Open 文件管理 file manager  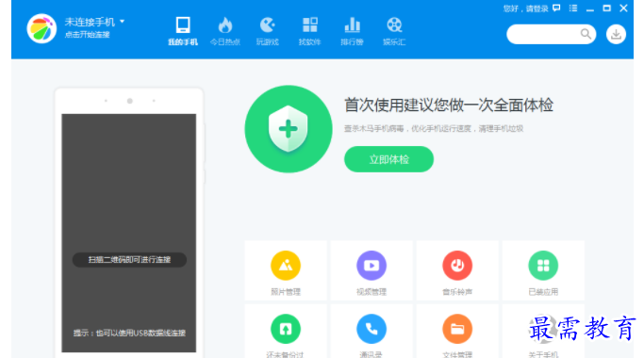pyautogui.click(x=457, y=332)
